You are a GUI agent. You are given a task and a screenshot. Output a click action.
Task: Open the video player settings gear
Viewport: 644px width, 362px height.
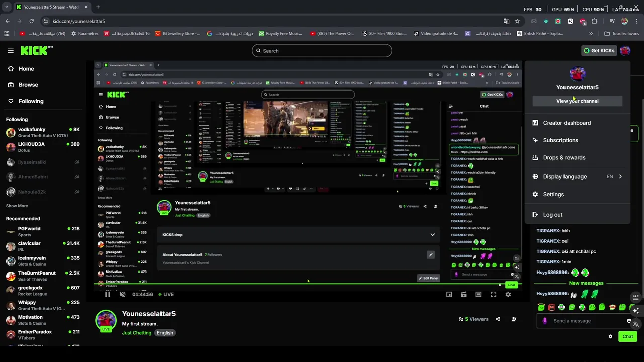pos(508,295)
